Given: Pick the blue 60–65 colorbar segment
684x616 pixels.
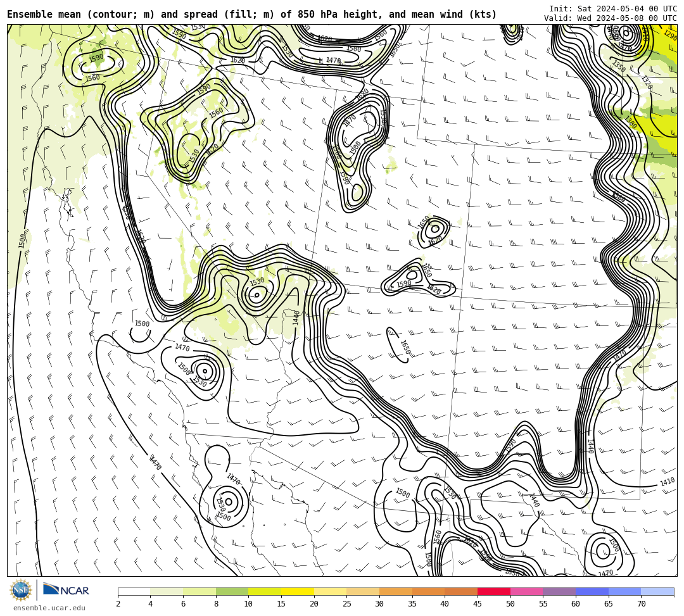Looking at the screenshot, I should coord(592,591).
